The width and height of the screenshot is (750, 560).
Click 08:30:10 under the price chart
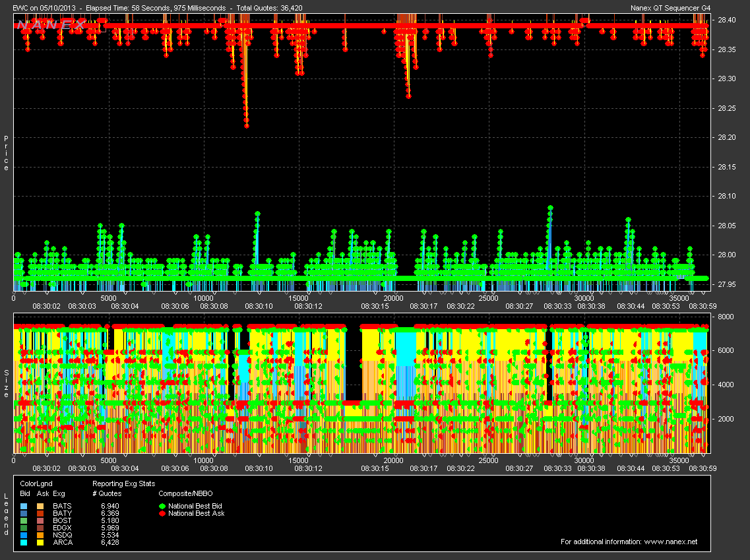259,306
